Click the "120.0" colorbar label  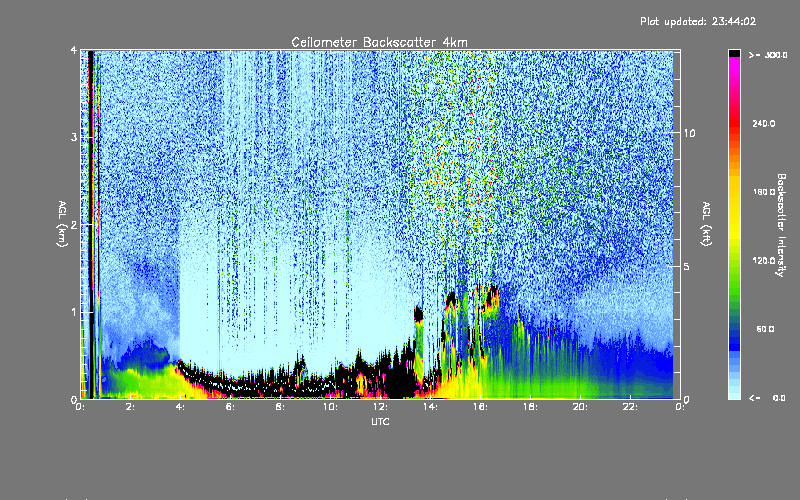764,260
